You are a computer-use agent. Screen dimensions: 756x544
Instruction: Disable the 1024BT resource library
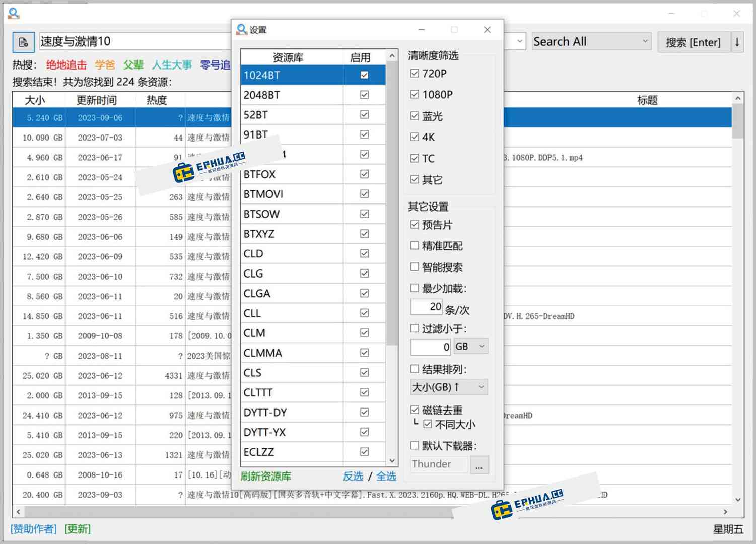click(364, 75)
